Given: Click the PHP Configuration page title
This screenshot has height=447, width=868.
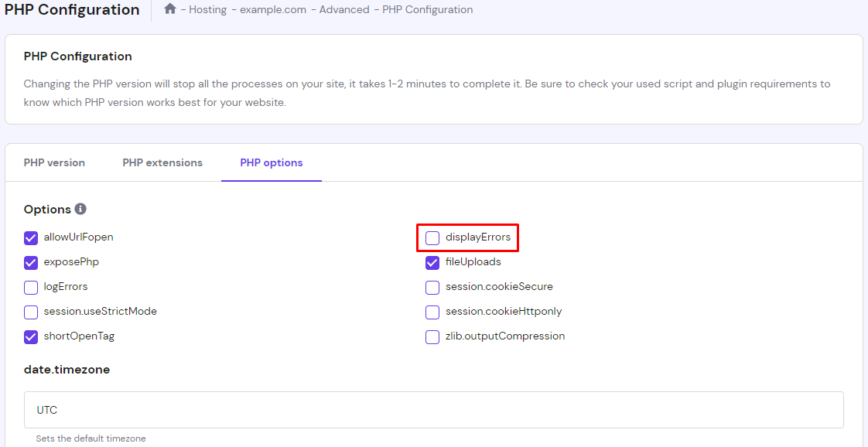Looking at the screenshot, I should click(72, 10).
